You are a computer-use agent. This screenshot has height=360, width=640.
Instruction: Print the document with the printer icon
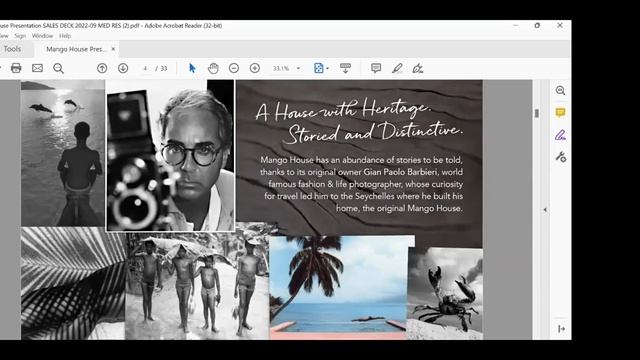click(16, 68)
